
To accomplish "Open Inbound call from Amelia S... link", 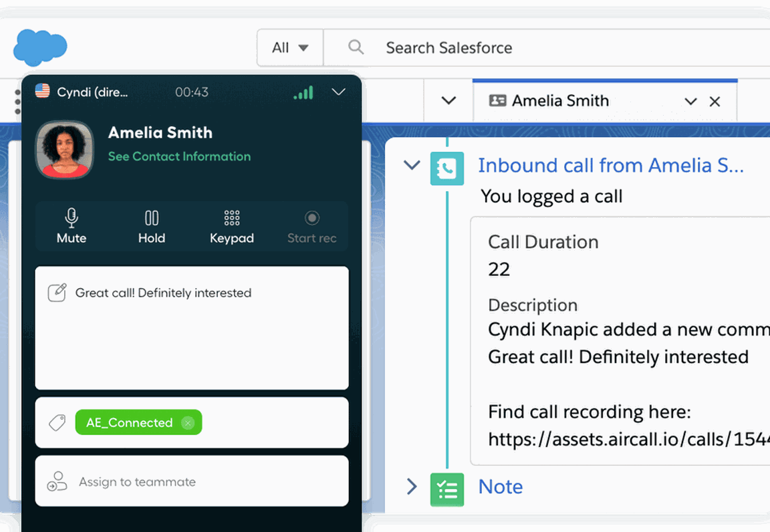I will (611, 166).
